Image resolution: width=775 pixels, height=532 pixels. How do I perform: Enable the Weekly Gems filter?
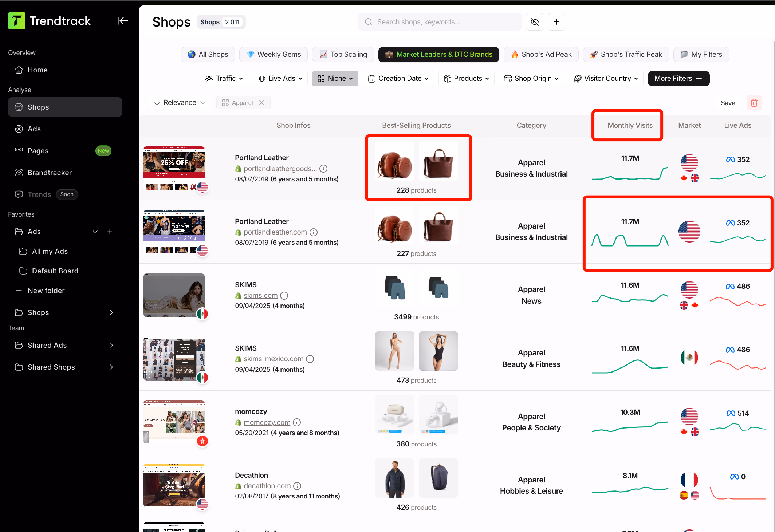point(273,54)
